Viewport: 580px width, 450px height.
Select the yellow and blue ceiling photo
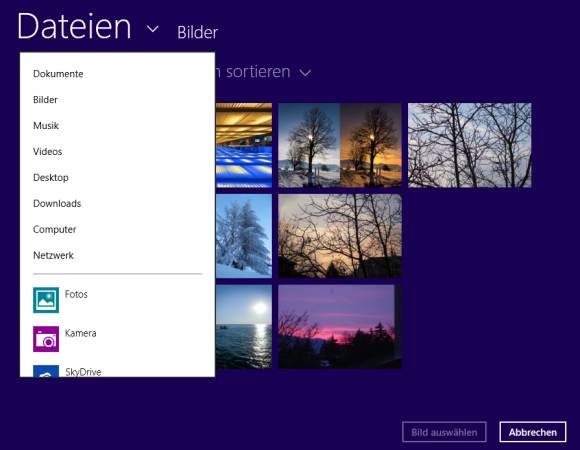[x=244, y=145]
